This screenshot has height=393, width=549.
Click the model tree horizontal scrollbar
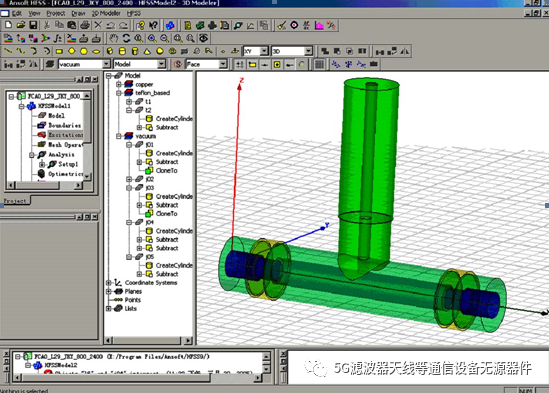tap(148, 340)
